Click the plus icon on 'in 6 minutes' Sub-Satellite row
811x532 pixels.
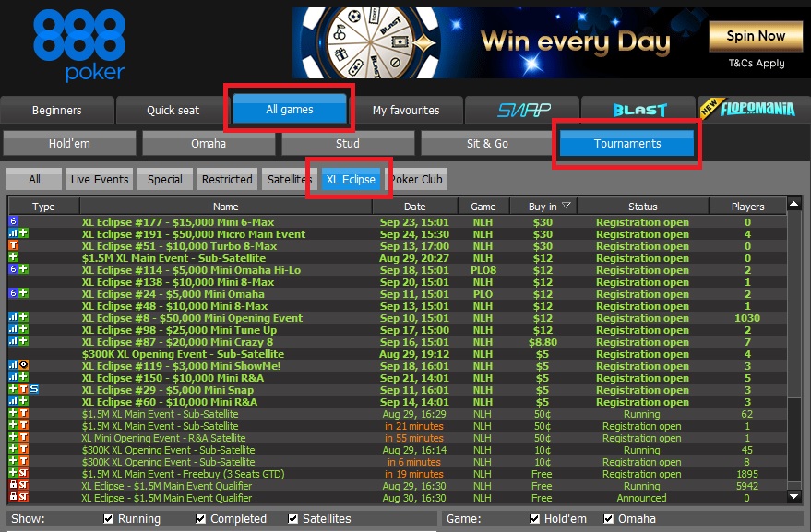14,461
